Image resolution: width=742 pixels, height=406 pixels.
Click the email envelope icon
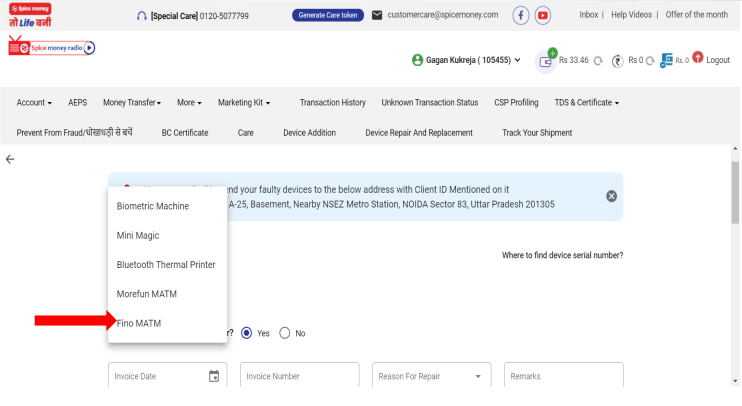pyautogui.click(x=377, y=15)
